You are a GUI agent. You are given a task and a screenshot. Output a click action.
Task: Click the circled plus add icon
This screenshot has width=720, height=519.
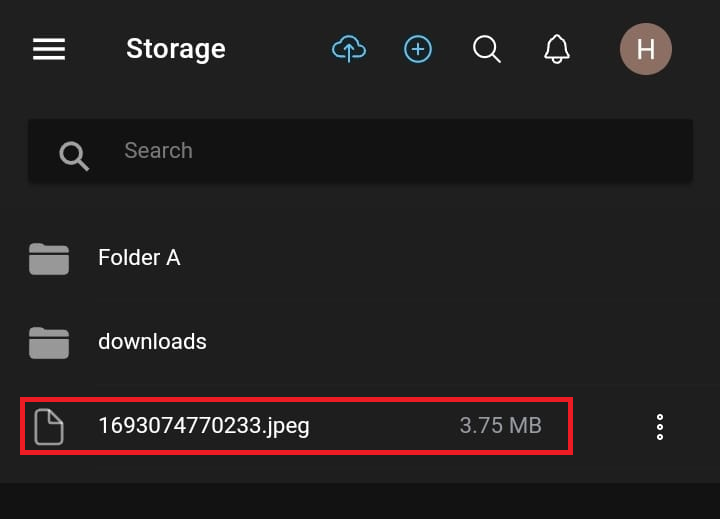tap(418, 49)
